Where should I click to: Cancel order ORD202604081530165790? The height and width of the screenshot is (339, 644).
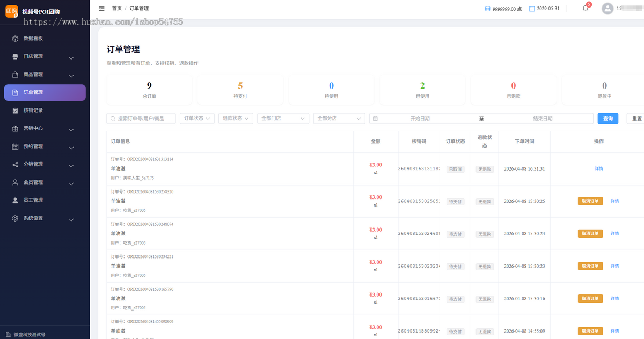point(590,298)
